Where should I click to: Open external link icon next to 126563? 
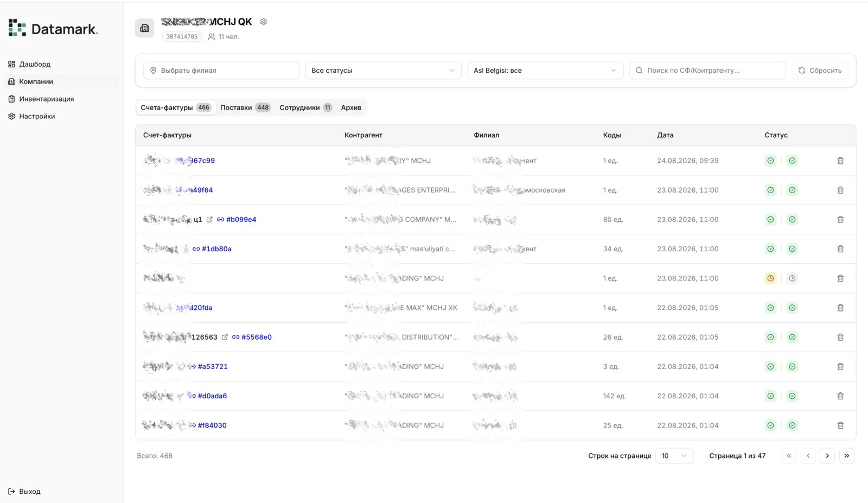[x=225, y=337]
